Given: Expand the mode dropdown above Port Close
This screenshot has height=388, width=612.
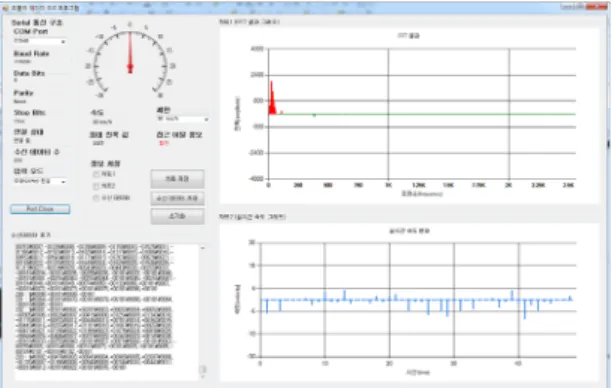Looking at the screenshot, I should (39, 181).
